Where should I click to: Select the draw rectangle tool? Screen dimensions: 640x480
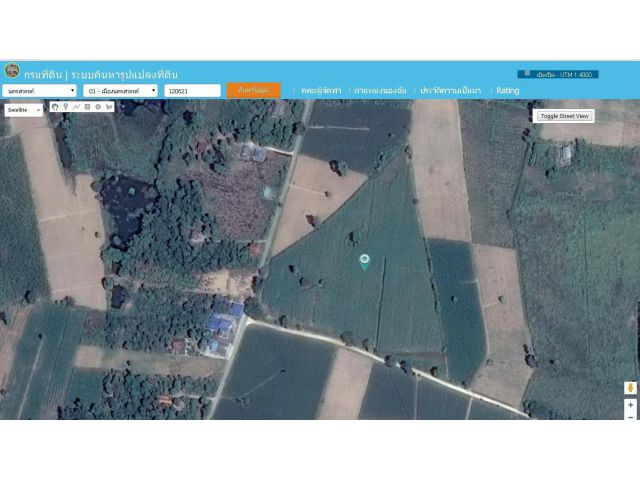coord(88,106)
